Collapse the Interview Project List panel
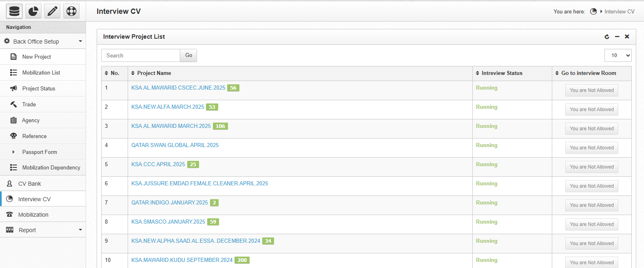This screenshot has width=644, height=268. pos(617,37)
